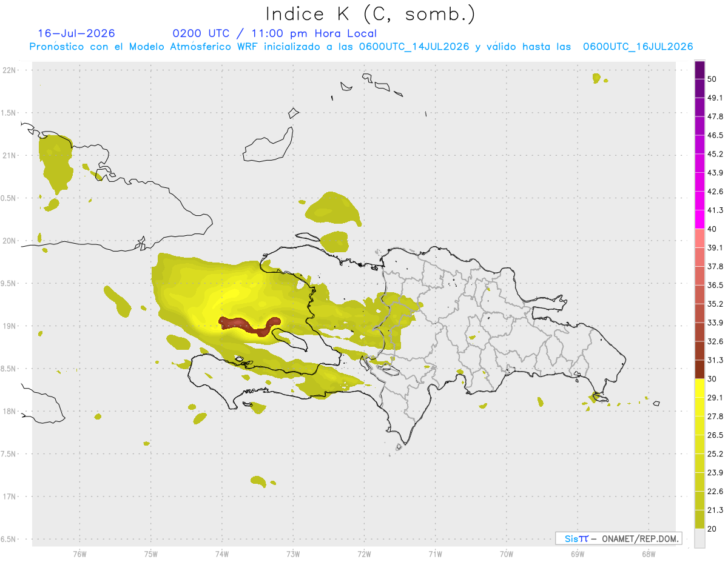Click the dark brown swatch between 30 and 31.3
This screenshot has height=562, width=728.
(699, 369)
